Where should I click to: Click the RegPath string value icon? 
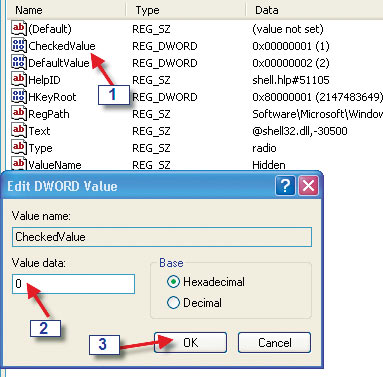point(19,113)
